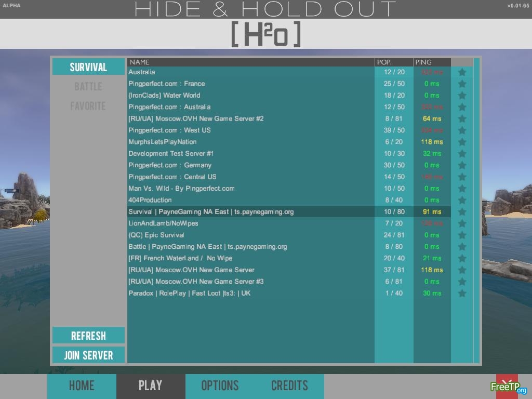Viewport: 532px width, 399px height.
Task: Toggle favorite star for Paradox RolePlay server
Action: click(x=462, y=293)
